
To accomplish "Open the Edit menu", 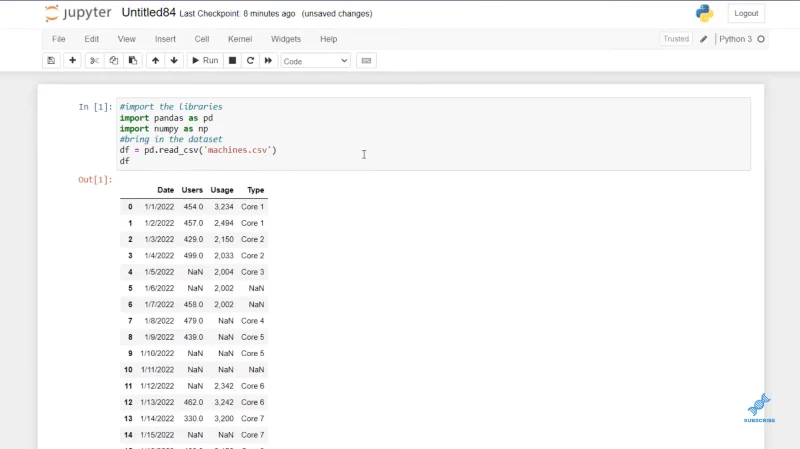I will point(92,39).
